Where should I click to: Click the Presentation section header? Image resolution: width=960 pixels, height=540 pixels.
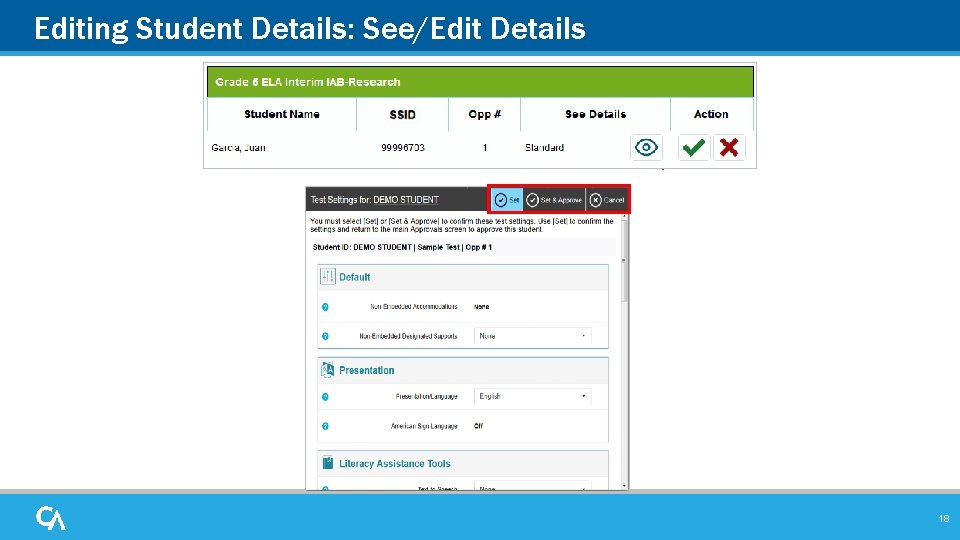click(463, 370)
